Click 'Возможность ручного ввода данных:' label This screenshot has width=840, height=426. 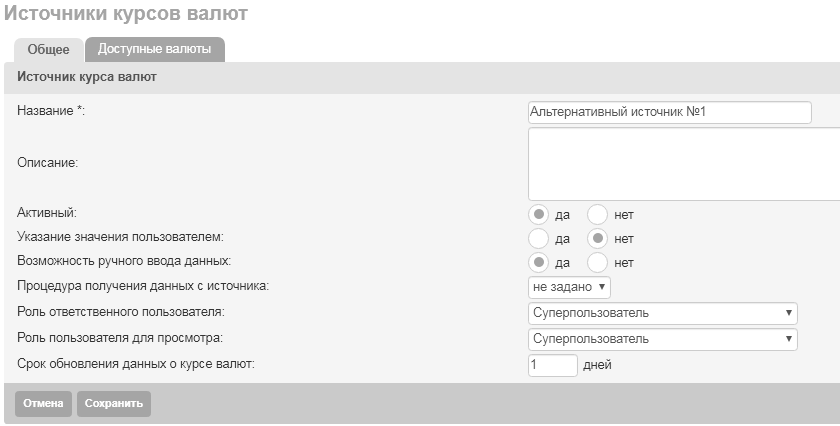tap(124, 261)
